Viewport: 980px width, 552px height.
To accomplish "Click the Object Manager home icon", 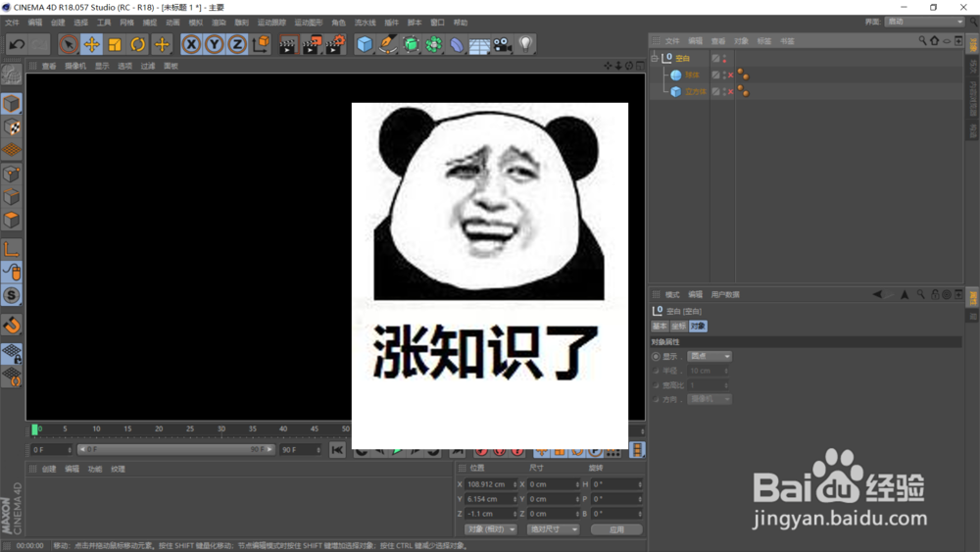I will (934, 40).
